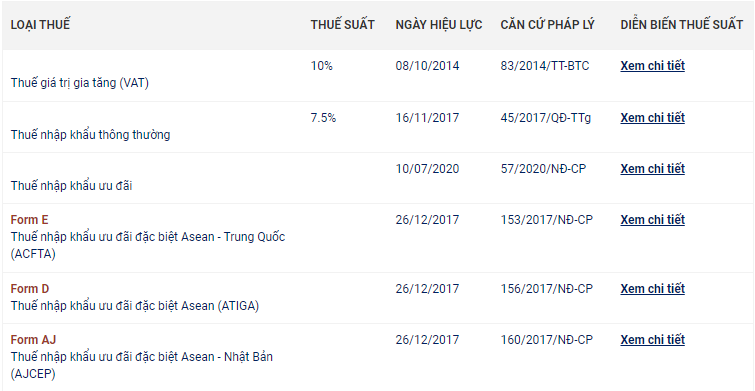The height and width of the screenshot is (391, 755).
Task: Click the 'Form AJ' label
Action: click(33, 340)
